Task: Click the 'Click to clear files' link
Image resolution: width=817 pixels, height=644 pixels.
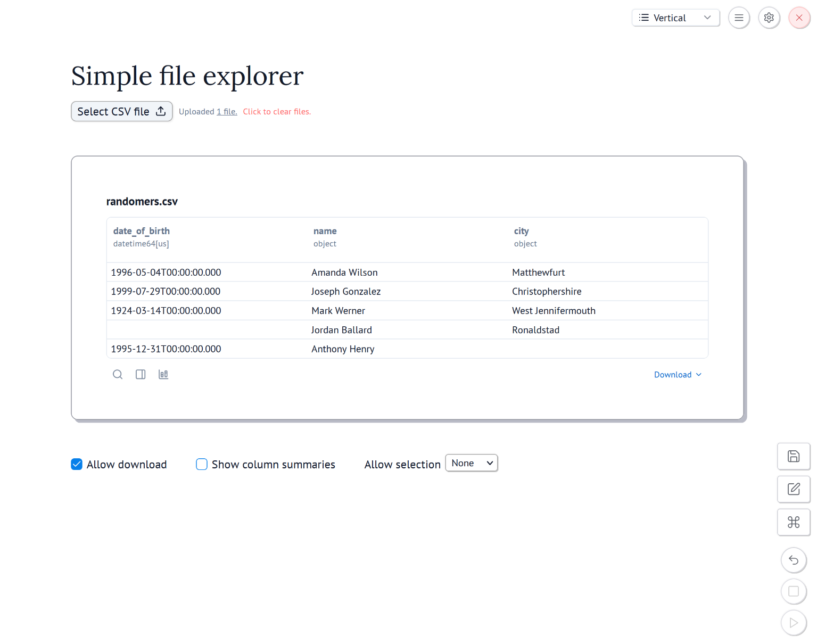Action: tap(277, 112)
